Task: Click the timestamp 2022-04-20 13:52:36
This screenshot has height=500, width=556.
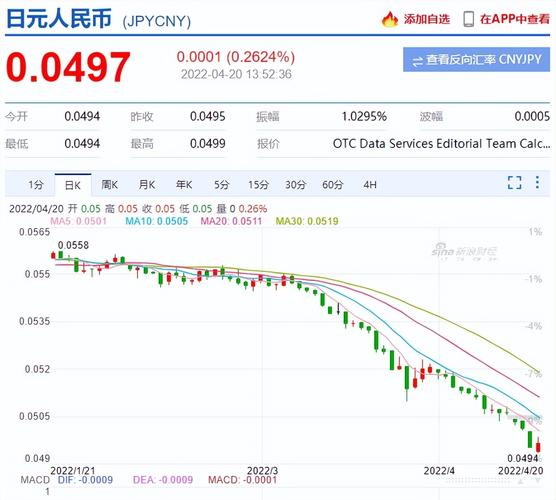Action: (236, 74)
